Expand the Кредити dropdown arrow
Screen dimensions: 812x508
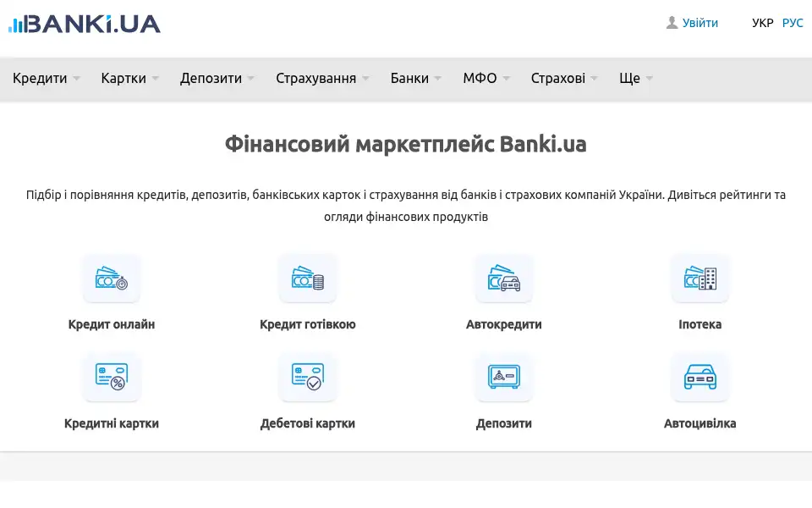pyautogui.click(x=77, y=79)
